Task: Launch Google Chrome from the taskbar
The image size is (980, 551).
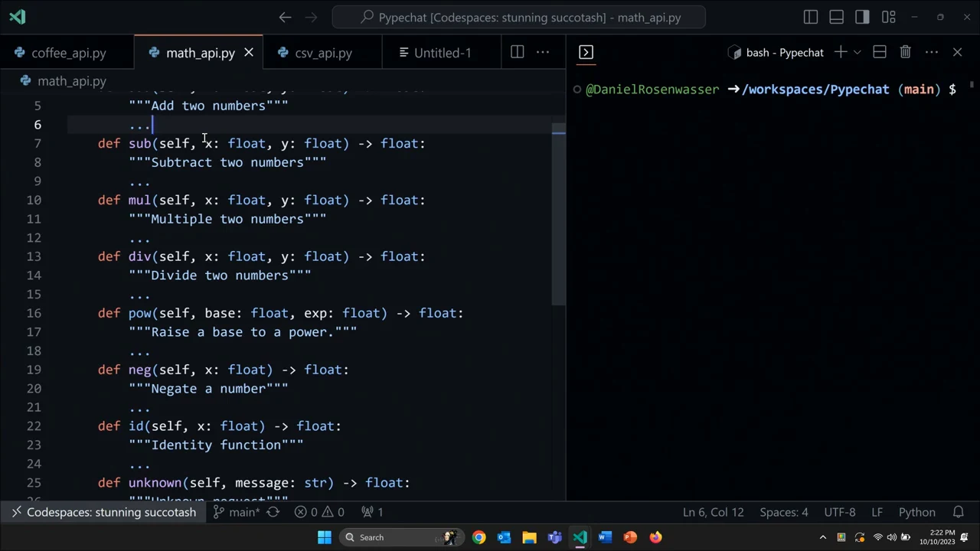Action: (x=479, y=537)
